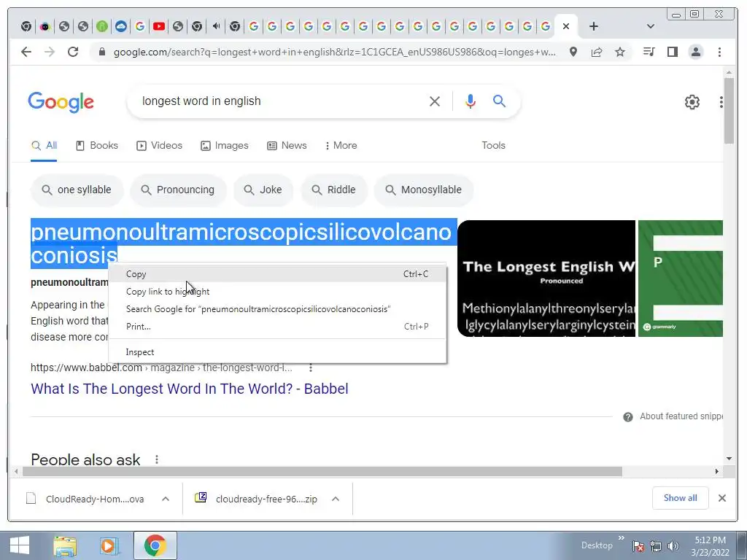This screenshot has height=560, width=747.
Task: Open the network tray icon
Action: click(x=656, y=546)
